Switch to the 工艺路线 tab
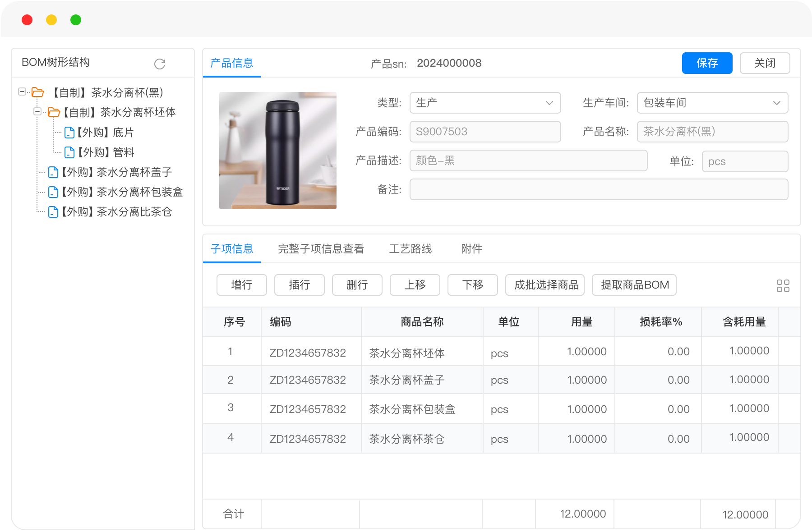812x532 pixels. [x=410, y=249]
